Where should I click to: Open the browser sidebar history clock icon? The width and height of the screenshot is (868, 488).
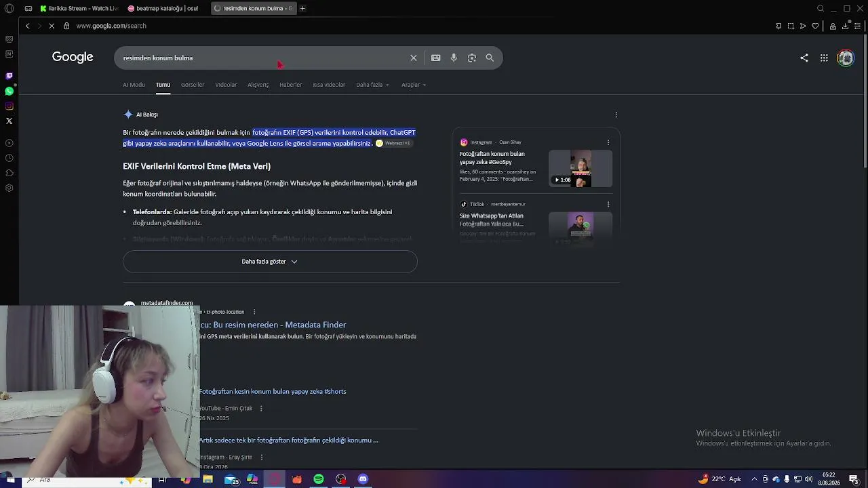(x=9, y=158)
